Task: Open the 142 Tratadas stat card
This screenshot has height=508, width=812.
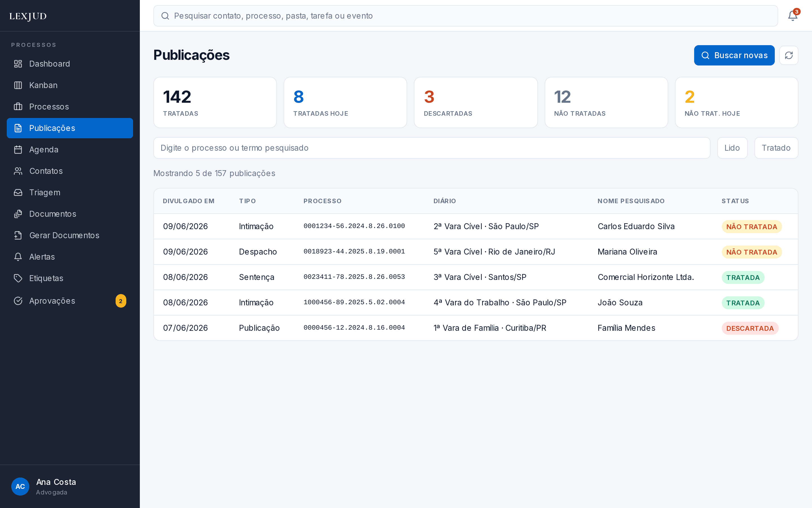Action: (215, 102)
